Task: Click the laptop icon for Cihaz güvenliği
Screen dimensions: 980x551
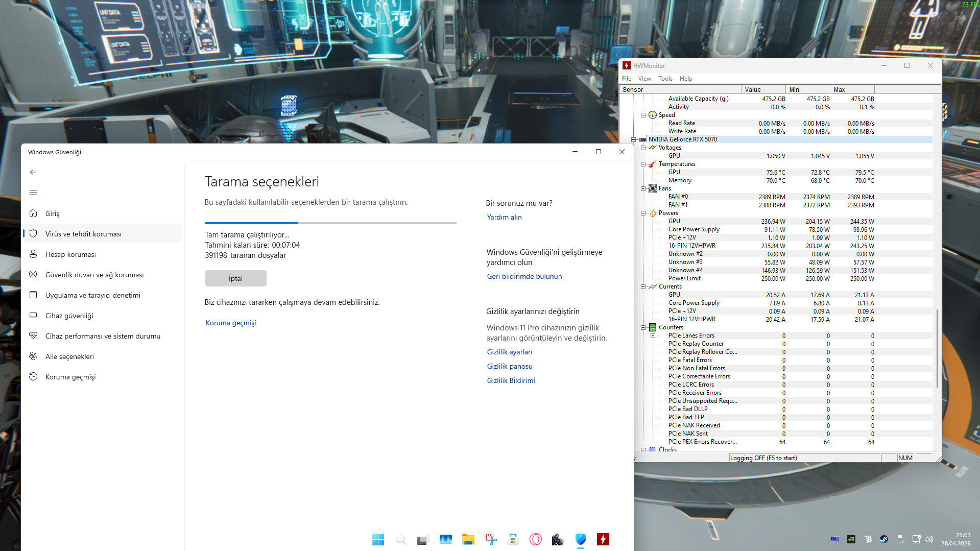Action: point(33,315)
